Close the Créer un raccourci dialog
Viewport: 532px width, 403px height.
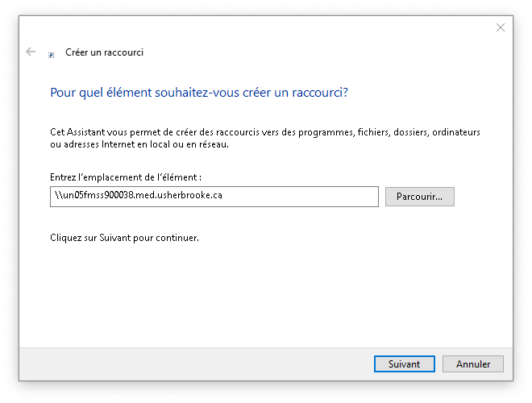(500, 27)
